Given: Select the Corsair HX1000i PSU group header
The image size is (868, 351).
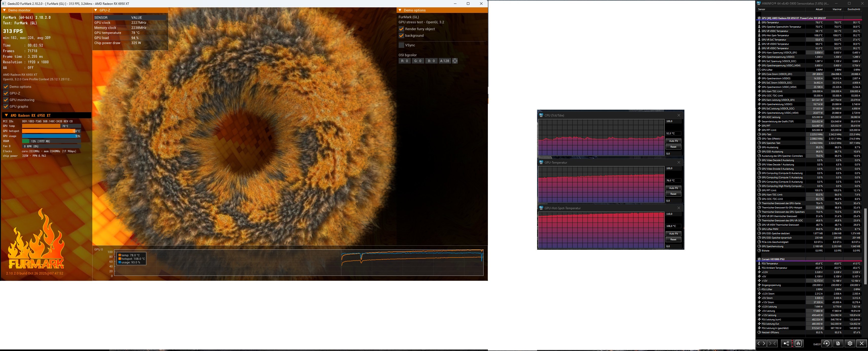Looking at the screenshot, I should (773, 259).
